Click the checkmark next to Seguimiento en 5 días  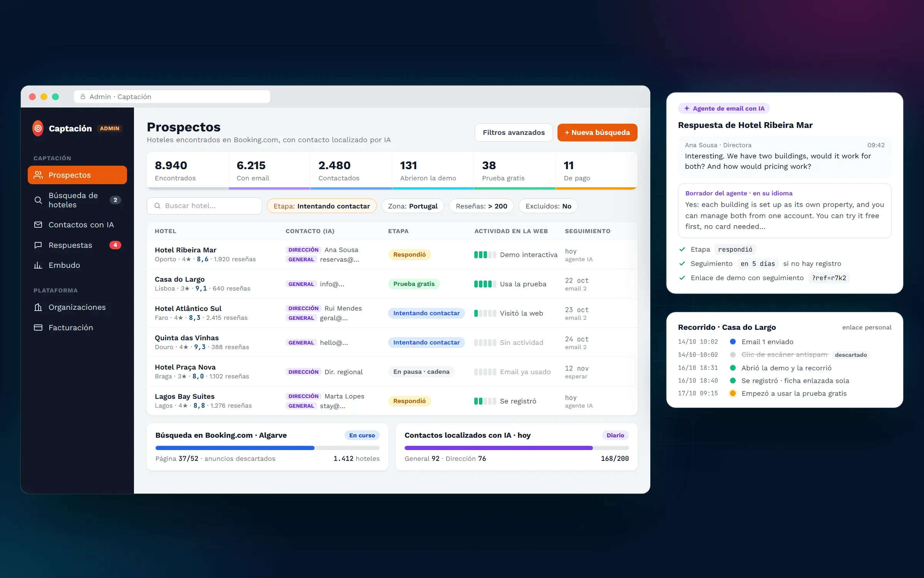click(682, 264)
